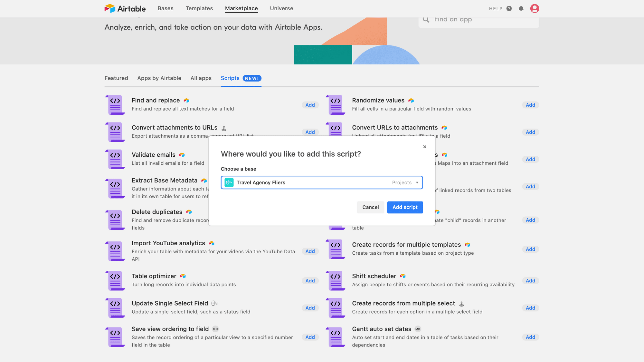Click the NEW! badge on Scripts tab
Viewport: 644px width, 362px height.
(x=252, y=78)
